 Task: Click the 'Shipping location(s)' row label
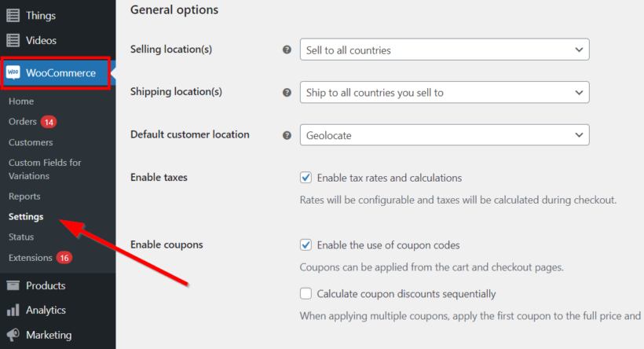click(x=176, y=92)
